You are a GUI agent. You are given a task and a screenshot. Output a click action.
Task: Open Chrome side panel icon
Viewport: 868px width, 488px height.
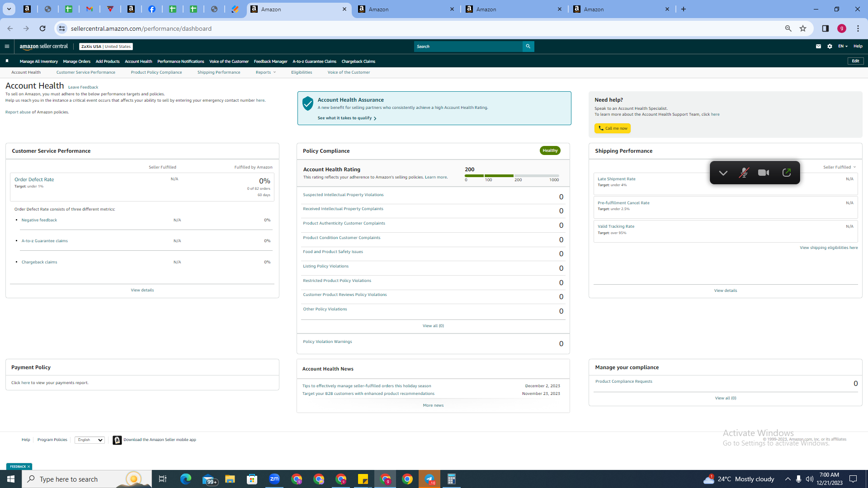point(825,28)
